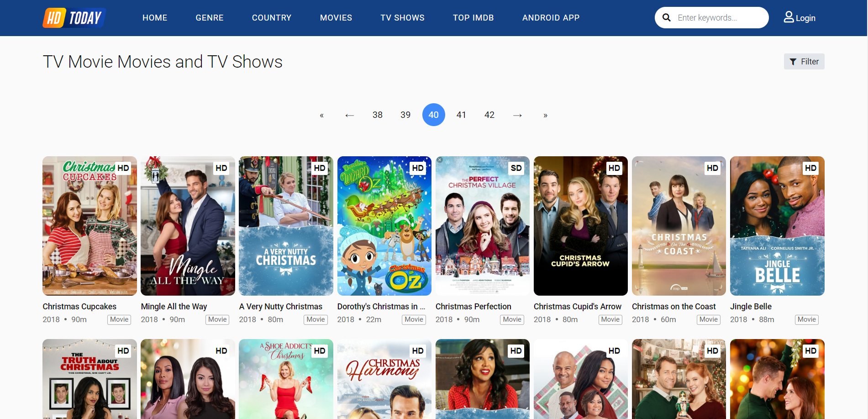Viewport: 868px width, 419px height.
Task: Expand the Genre menu
Action: click(x=210, y=18)
